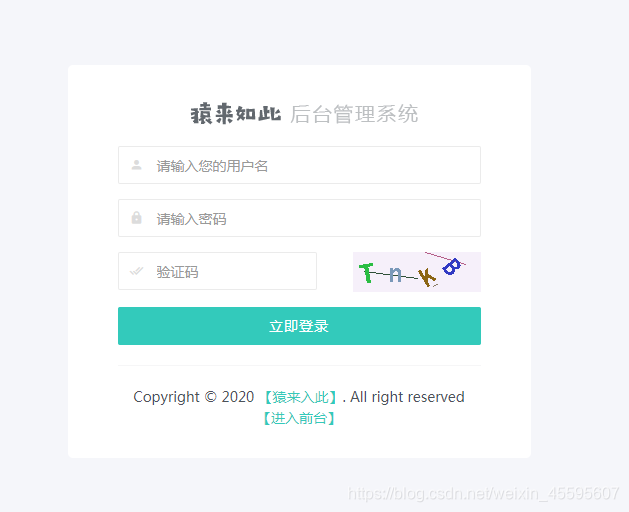Focus the 验证码 captcha input box
This screenshot has height=512, width=629.
217,271
